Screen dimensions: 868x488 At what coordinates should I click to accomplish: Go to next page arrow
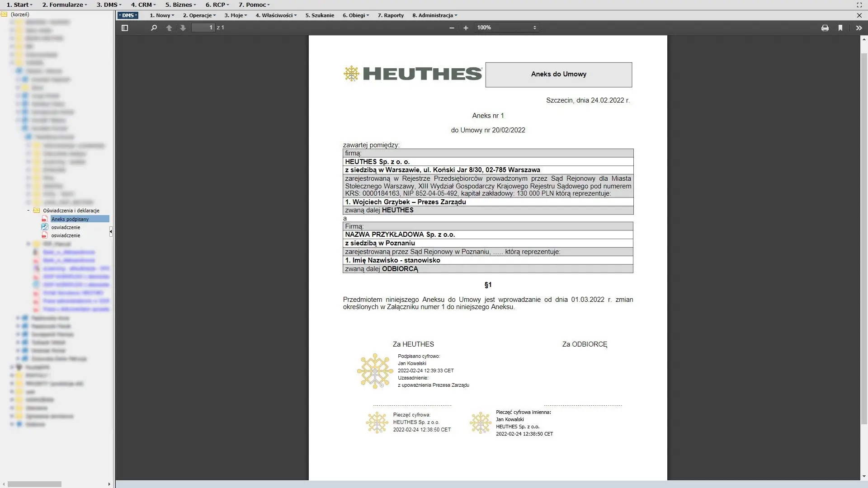coord(183,28)
